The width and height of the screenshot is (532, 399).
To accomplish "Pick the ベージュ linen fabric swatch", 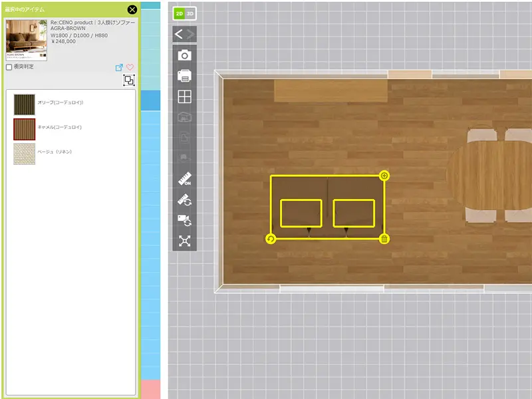I will pos(25,153).
